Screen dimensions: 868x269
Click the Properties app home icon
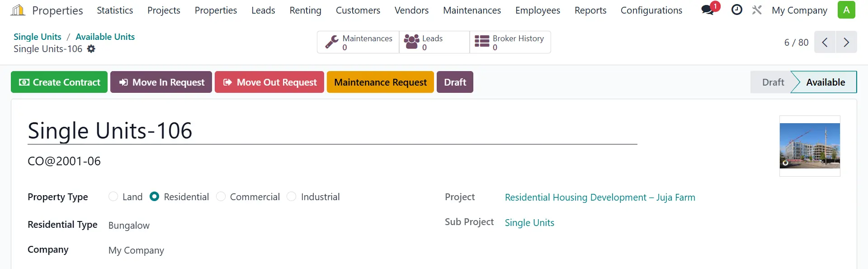[18, 10]
